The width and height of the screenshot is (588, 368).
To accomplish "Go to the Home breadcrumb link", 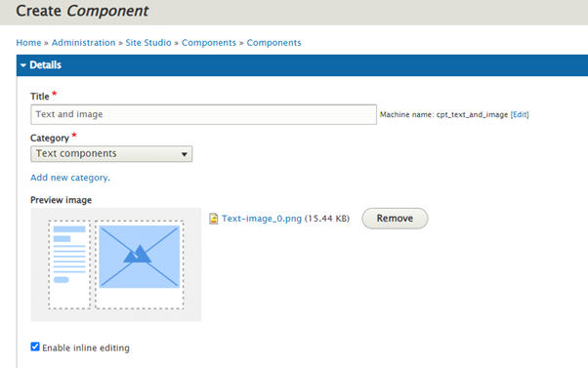I will click(28, 43).
